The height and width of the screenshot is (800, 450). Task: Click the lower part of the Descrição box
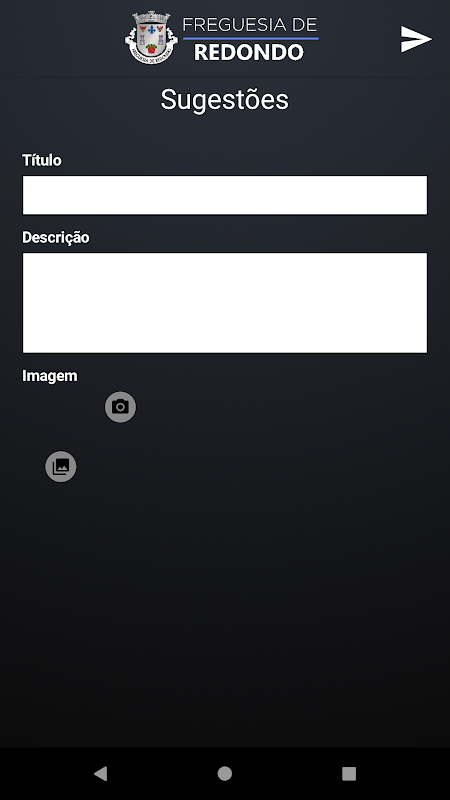224,337
